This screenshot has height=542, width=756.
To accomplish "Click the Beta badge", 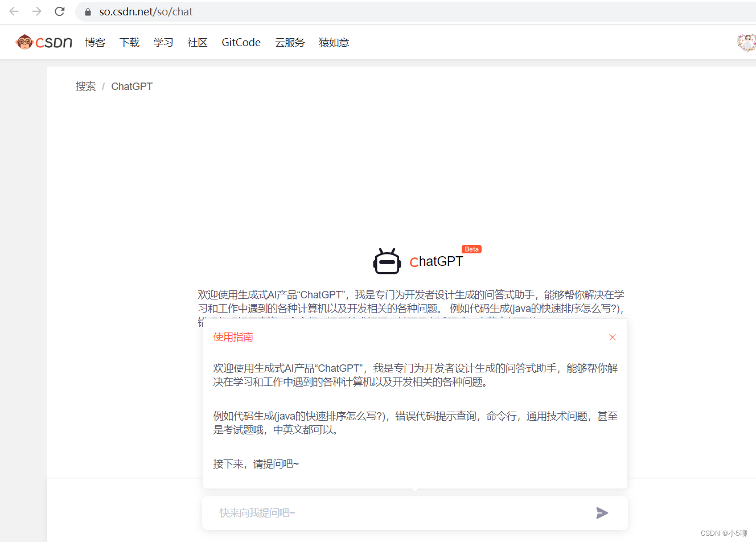I will tap(471, 249).
